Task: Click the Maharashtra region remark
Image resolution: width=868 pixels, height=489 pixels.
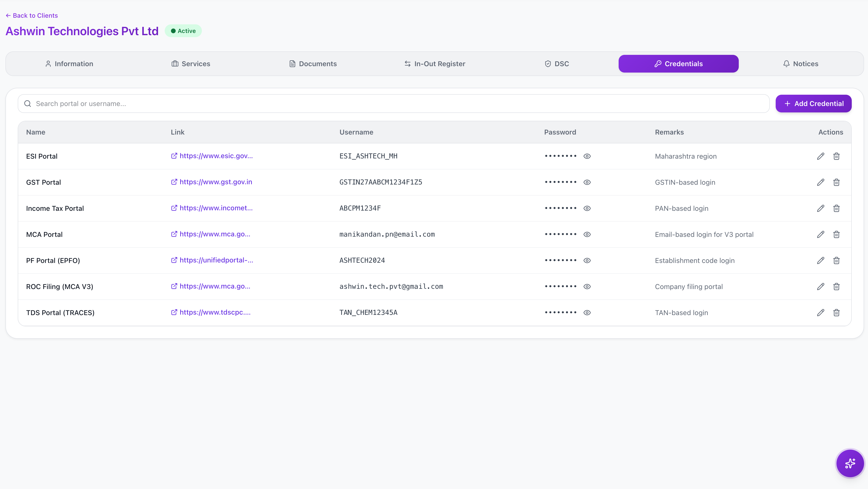Action: tap(686, 156)
